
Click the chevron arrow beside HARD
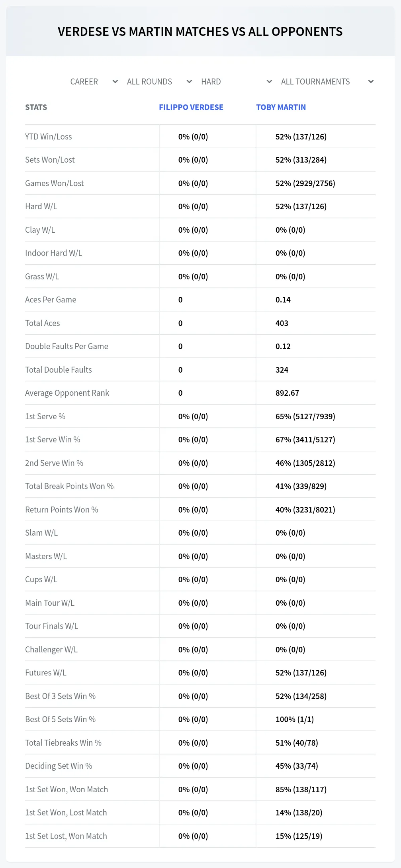(x=269, y=82)
